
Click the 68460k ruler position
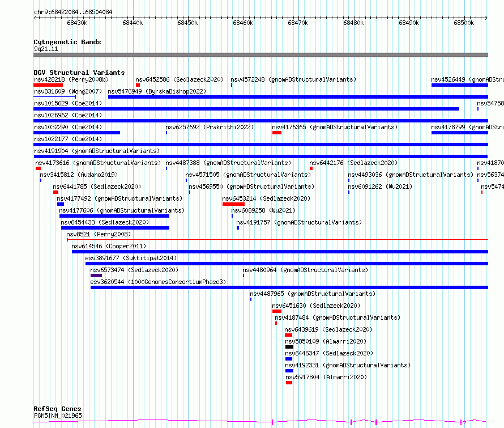[x=243, y=23]
